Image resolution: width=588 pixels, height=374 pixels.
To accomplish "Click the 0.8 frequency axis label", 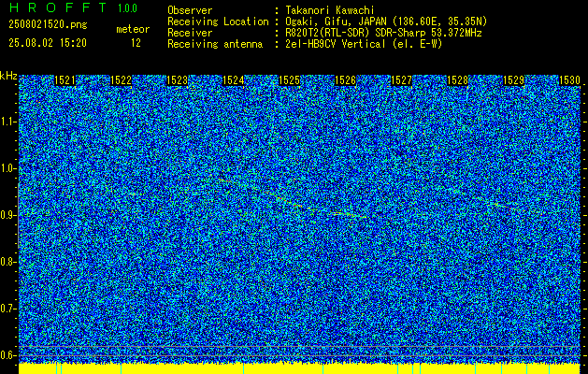I will [7, 262].
